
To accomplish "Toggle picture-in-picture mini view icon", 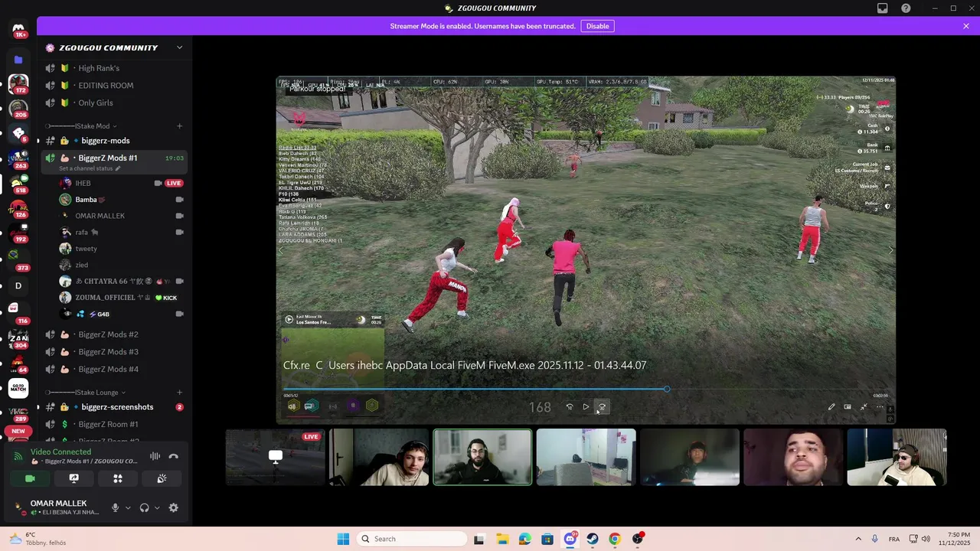I will point(848,407).
